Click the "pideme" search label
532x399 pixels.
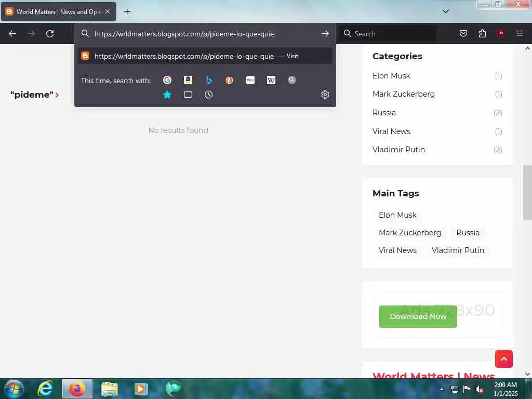tap(32, 95)
